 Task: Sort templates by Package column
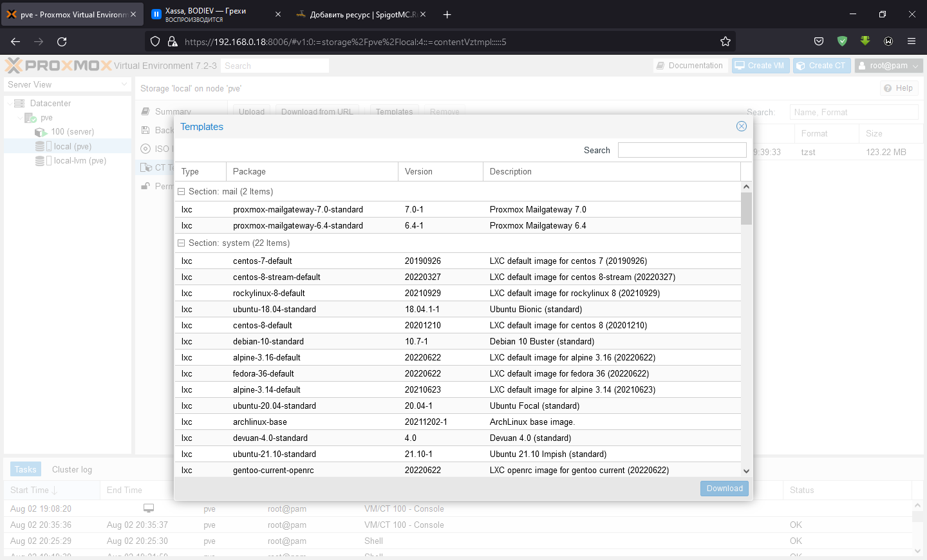[312, 172]
